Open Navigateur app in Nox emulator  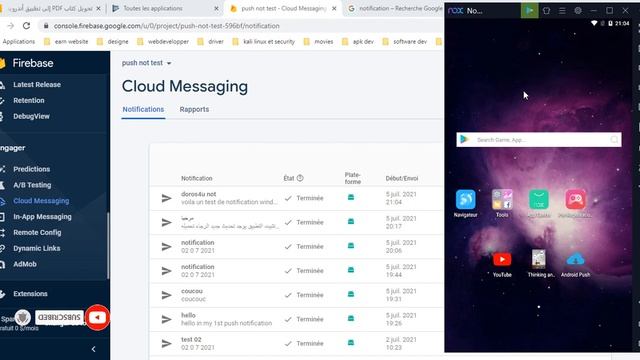point(465,200)
